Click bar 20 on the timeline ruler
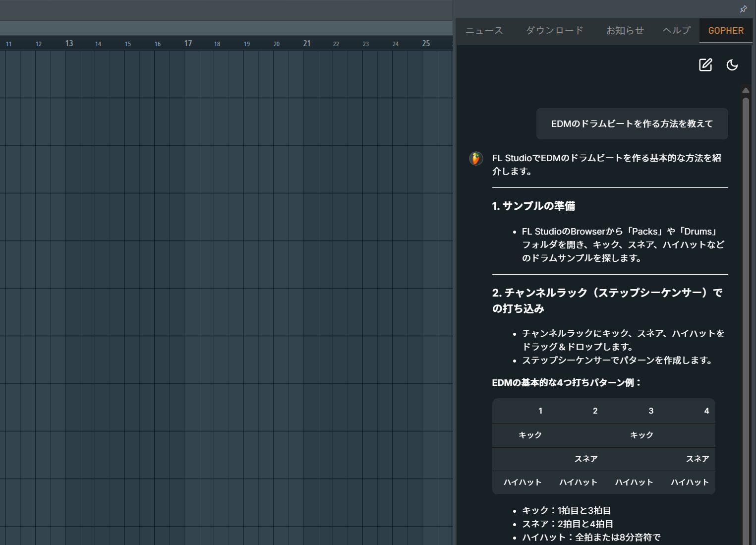 pos(277,44)
